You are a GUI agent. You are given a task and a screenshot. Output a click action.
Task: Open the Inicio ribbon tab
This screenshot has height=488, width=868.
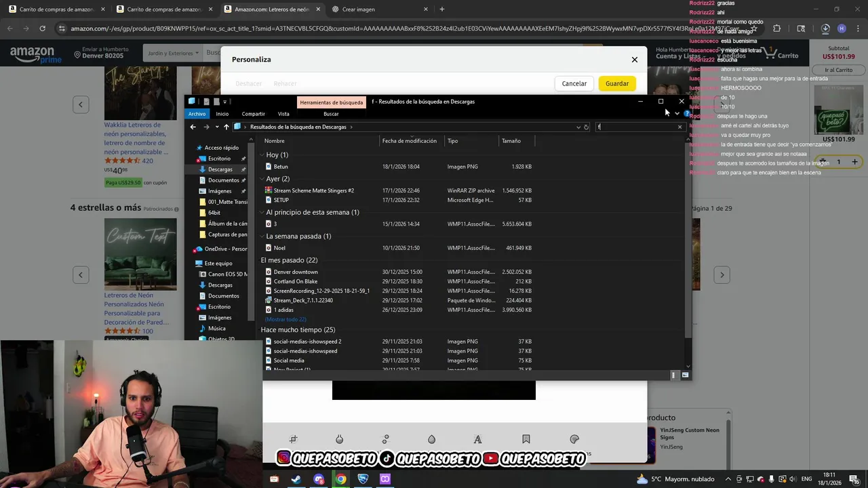coord(222,114)
